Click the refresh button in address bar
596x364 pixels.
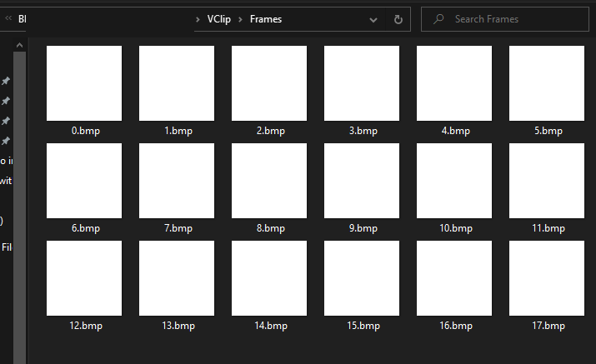coord(398,19)
